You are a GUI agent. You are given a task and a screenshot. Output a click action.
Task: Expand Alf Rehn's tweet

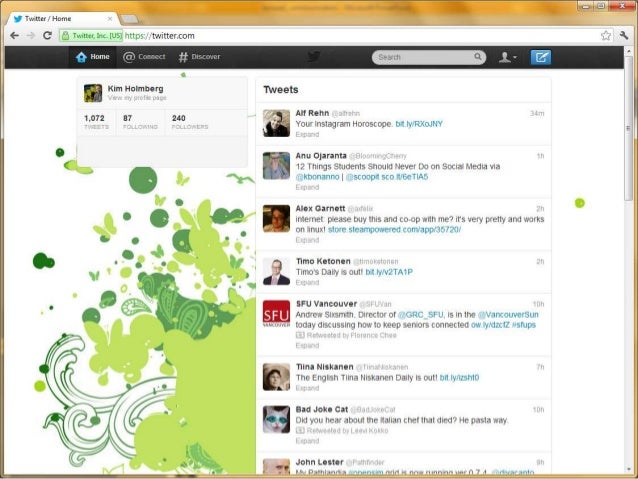[x=307, y=134]
